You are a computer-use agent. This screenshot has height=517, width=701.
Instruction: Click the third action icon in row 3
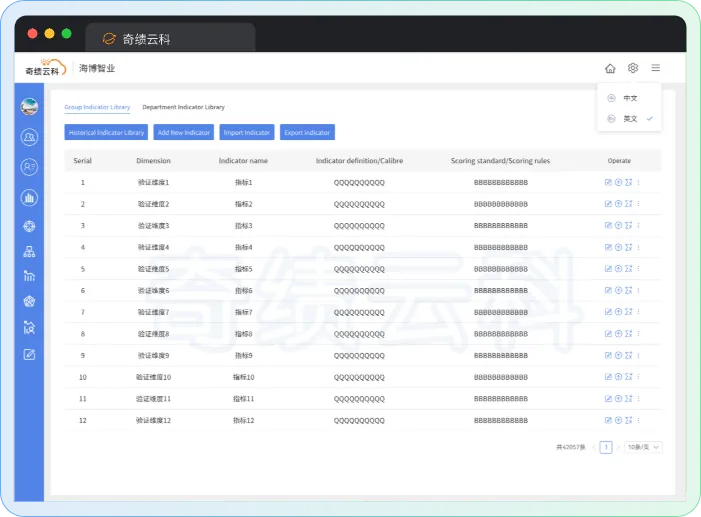click(x=629, y=225)
